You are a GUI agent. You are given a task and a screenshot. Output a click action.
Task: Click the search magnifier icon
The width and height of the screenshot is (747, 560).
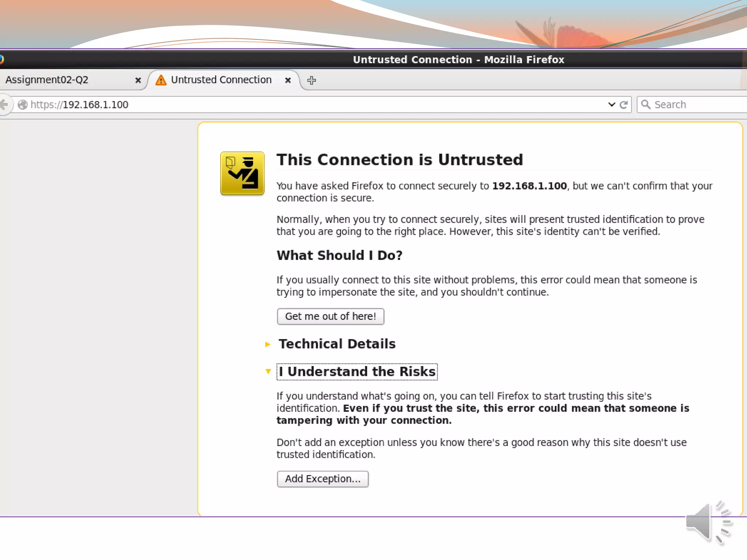(x=645, y=105)
